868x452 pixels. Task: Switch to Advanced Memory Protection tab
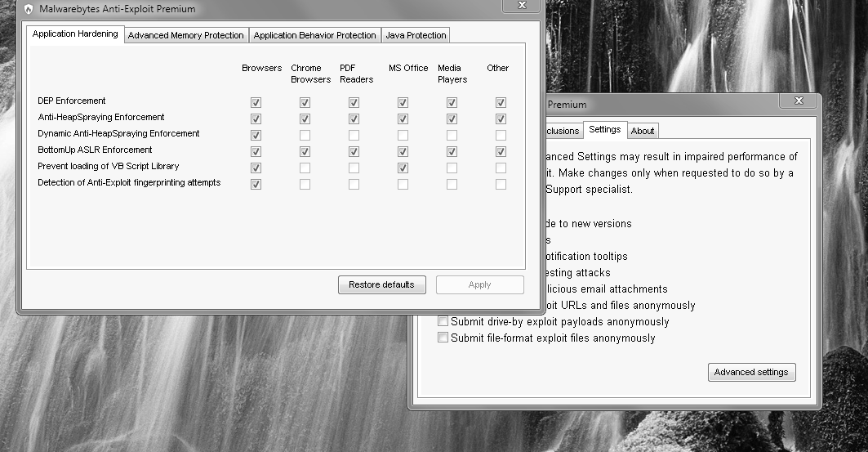(x=186, y=35)
